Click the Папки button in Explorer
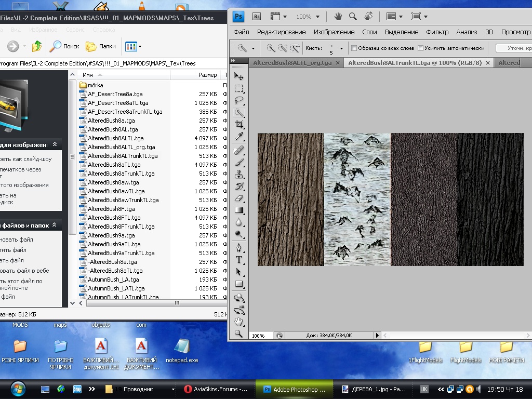 (101, 46)
